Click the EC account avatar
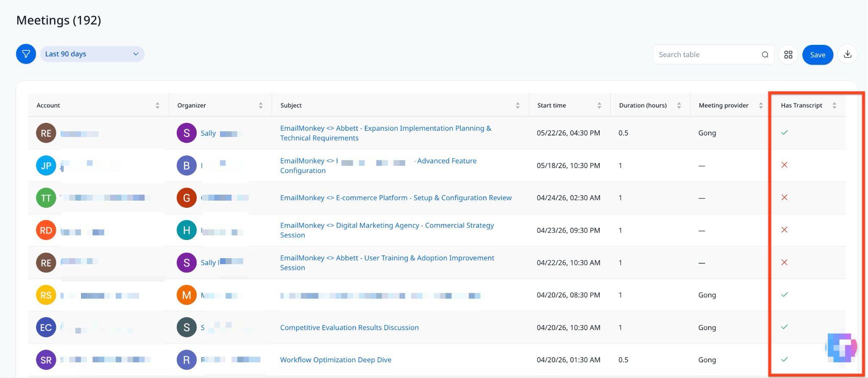The width and height of the screenshot is (868, 378). click(46, 328)
